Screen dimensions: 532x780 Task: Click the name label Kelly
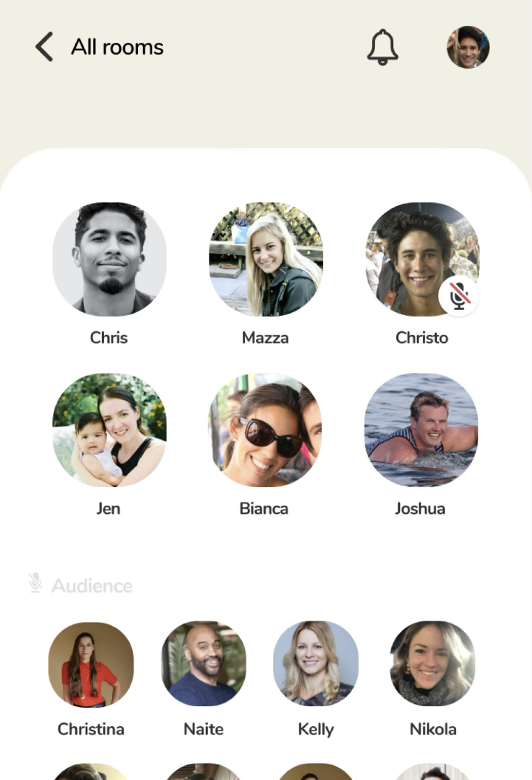point(316,729)
